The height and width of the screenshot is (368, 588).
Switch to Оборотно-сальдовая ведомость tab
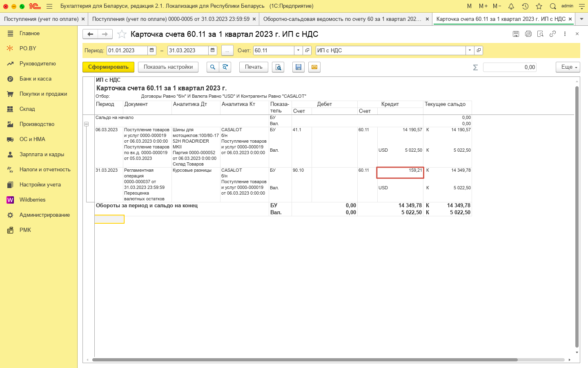[342, 19]
